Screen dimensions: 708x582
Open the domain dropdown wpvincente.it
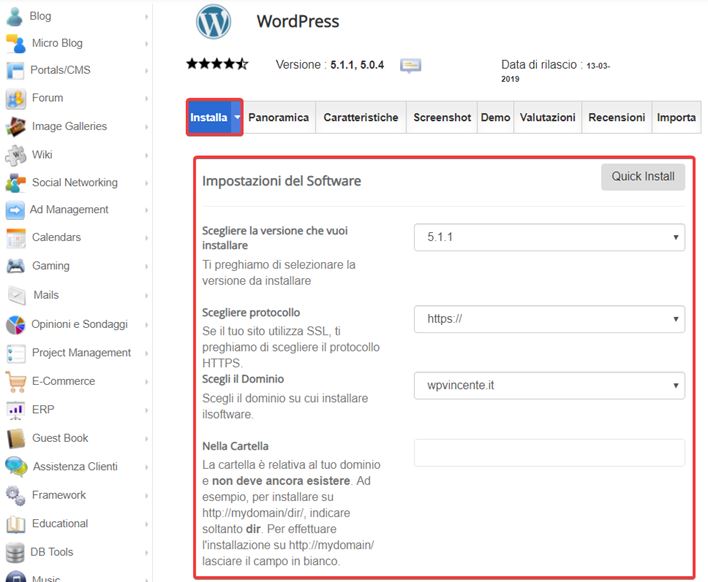click(549, 386)
